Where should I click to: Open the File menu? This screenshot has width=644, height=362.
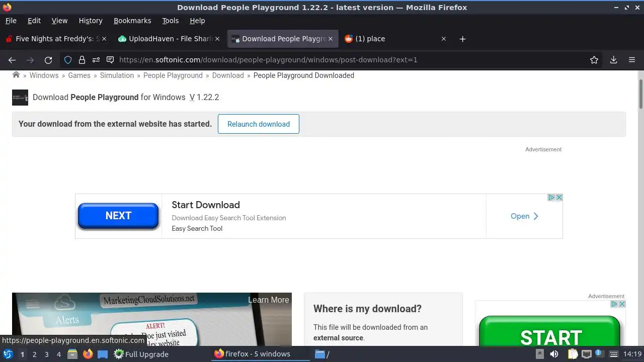[11, 21]
